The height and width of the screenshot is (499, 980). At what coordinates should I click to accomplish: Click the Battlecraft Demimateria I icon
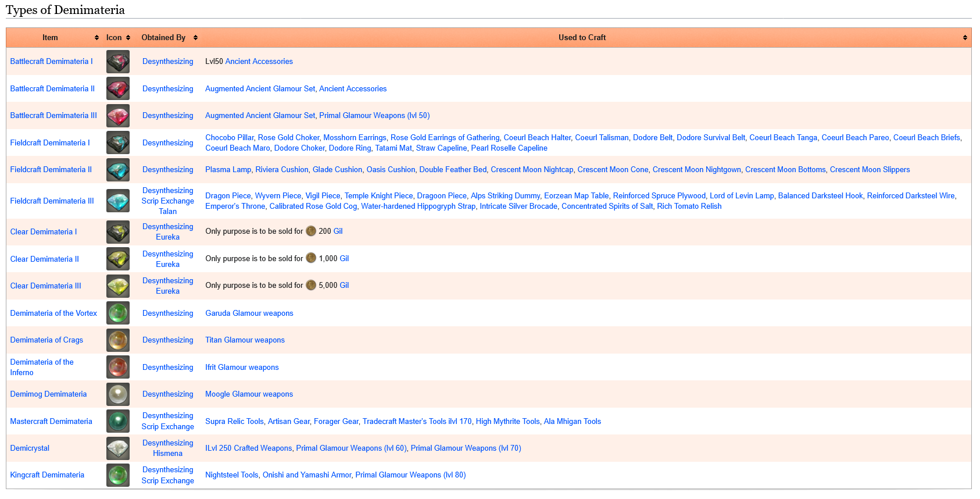(118, 62)
